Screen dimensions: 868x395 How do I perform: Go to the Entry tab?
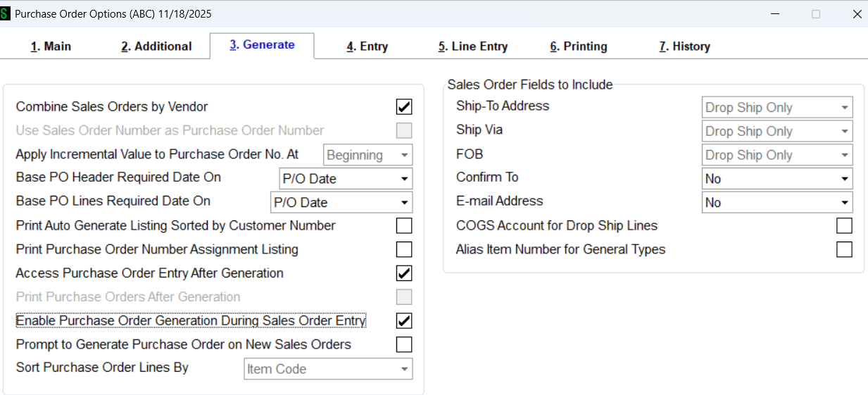[x=367, y=46]
